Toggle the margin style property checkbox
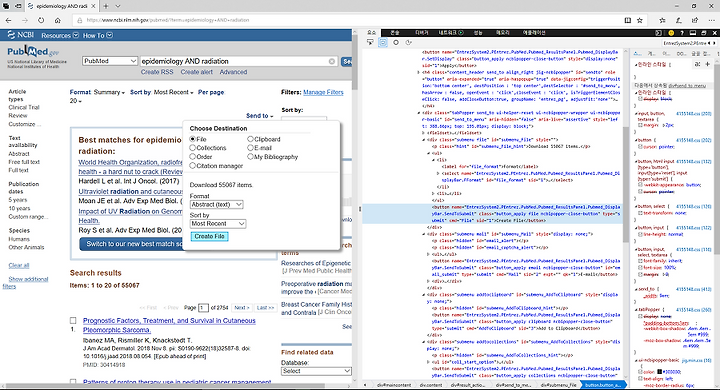 641,124
